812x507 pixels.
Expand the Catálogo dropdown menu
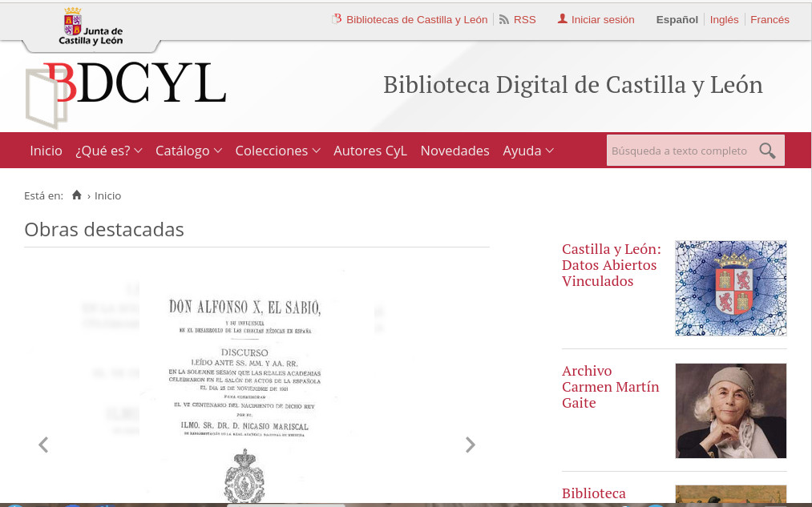pyautogui.click(x=188, y=151)
